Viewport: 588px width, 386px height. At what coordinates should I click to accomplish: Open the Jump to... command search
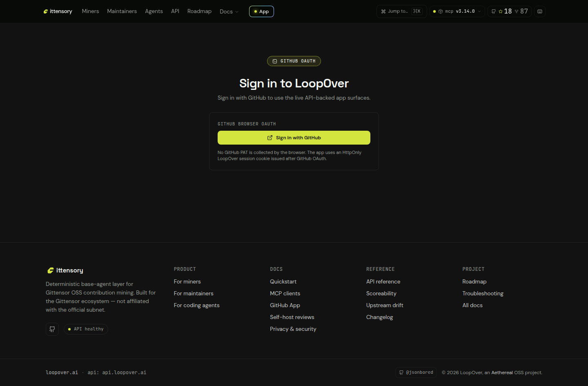[402, 11]
